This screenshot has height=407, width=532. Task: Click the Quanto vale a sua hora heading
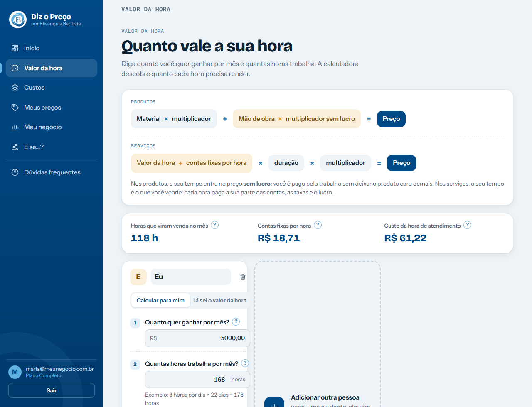[x=207, y=46]
